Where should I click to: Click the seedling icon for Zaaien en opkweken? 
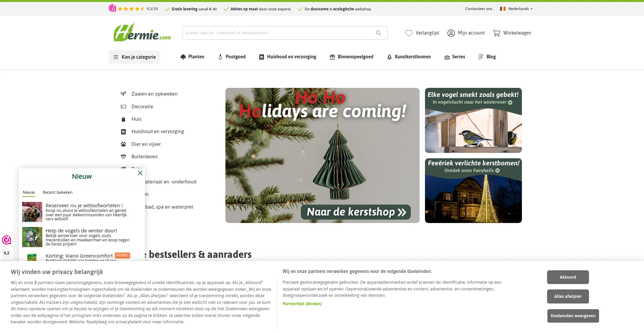[123, 94]
